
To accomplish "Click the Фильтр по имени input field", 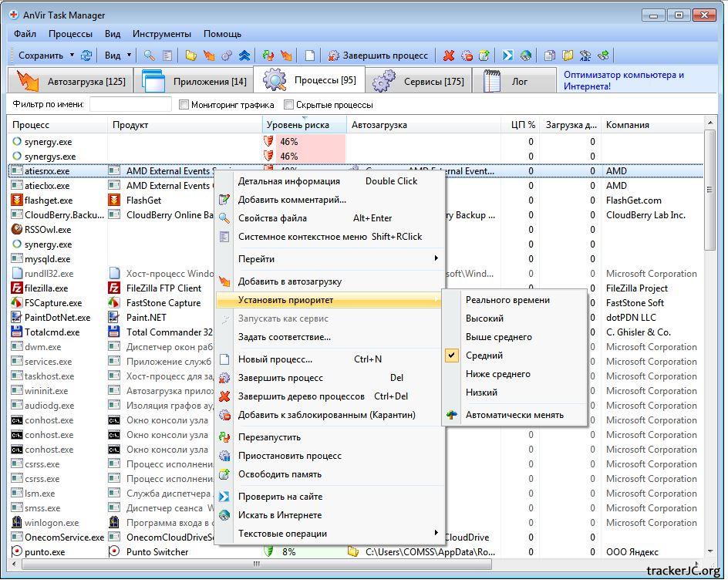I will pyautogui.click(x=130, y=105).
